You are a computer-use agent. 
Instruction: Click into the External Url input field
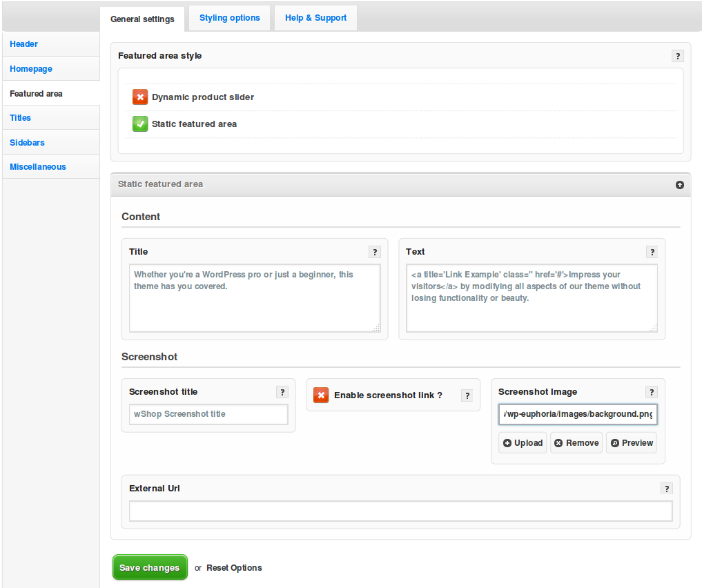pos(400,511)
